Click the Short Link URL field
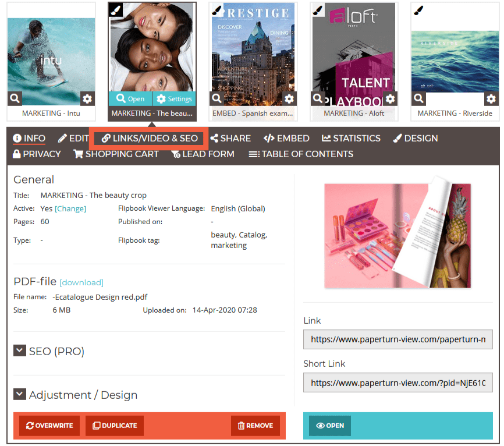Image resolution: width=504 pixels, height=446 pixels. click(x=398, y=383)
